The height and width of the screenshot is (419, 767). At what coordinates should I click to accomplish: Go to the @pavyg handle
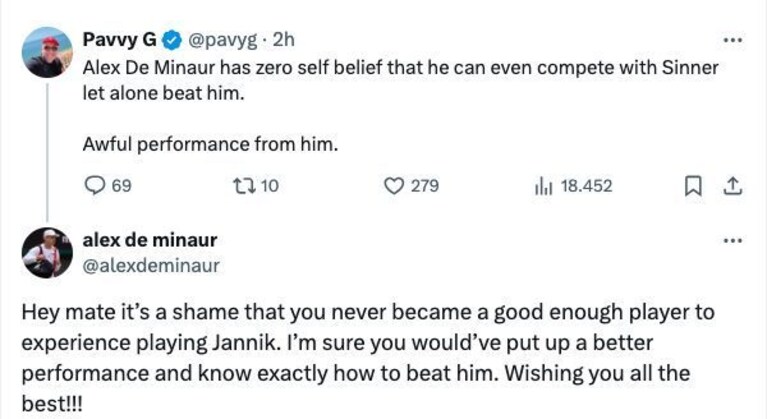tap(223, 40)
